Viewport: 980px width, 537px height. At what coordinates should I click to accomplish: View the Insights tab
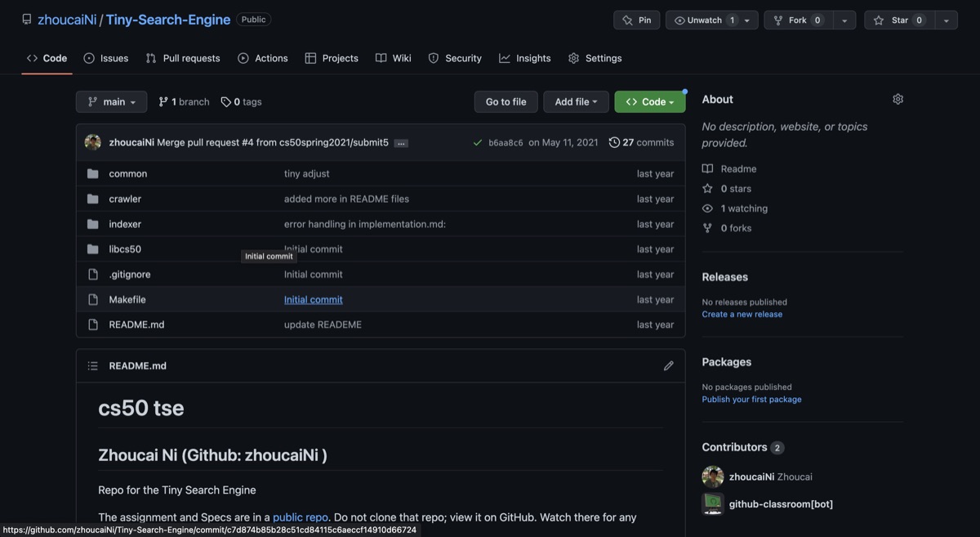click(525, 58)
